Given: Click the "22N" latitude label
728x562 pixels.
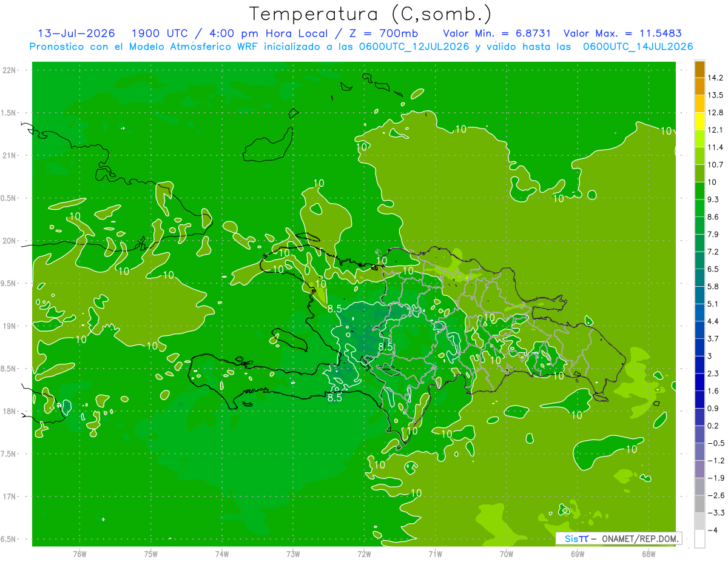Looking at the screenshot, I should click(x=10, y=70).
